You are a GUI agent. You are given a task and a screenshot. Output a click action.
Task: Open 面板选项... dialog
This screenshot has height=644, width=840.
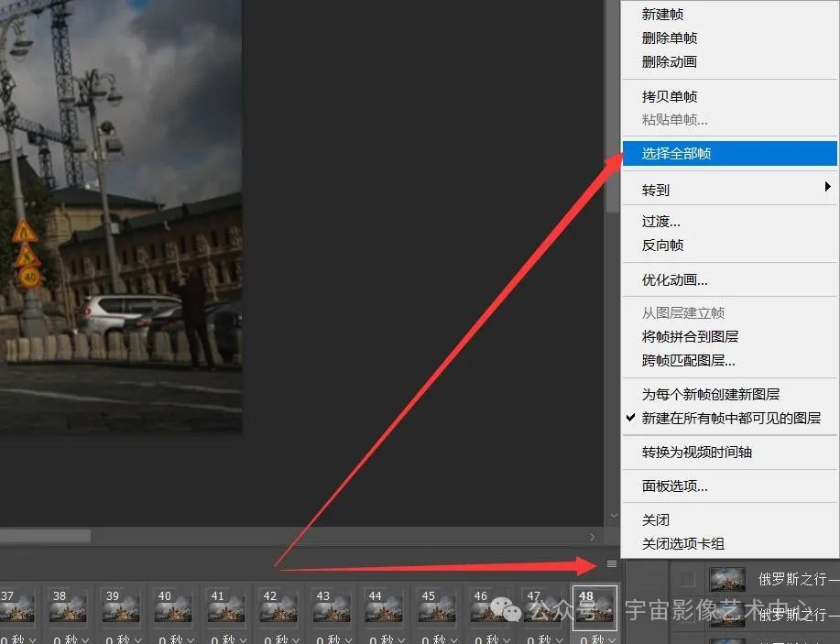click(674, 486)
